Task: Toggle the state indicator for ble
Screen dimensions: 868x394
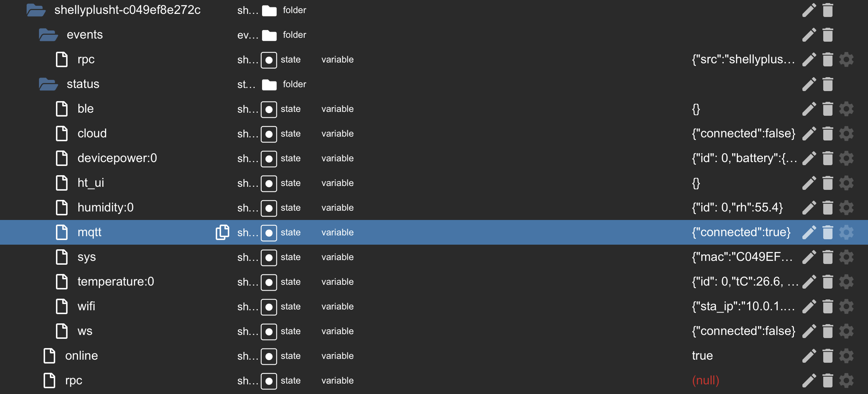Action: click(269, 109)
